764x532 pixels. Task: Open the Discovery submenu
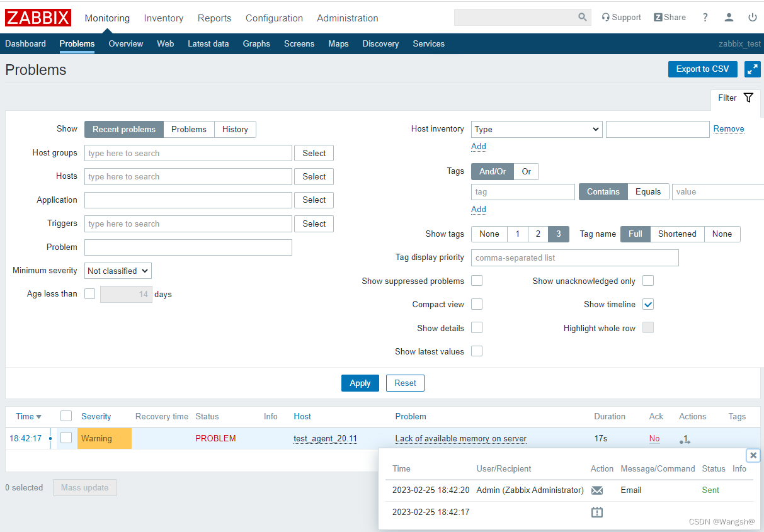point(380,43)
